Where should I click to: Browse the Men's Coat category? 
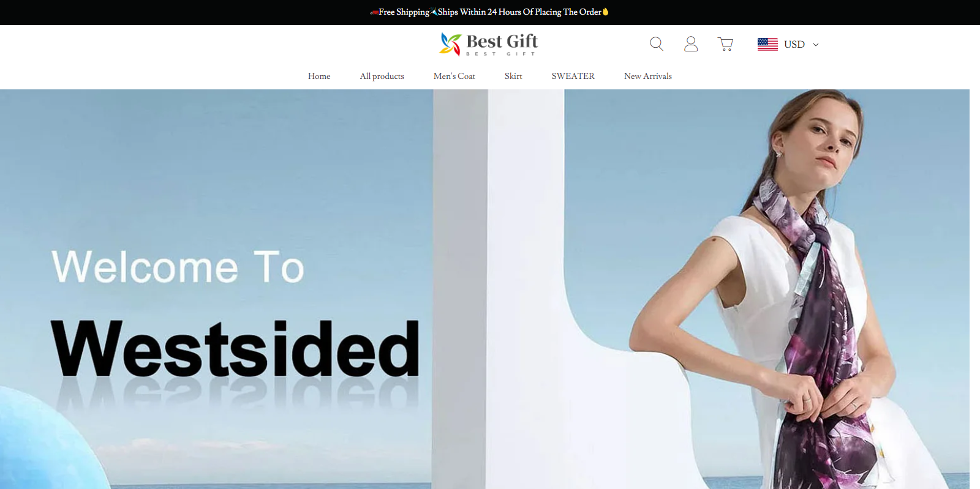(x=454, y=76)
